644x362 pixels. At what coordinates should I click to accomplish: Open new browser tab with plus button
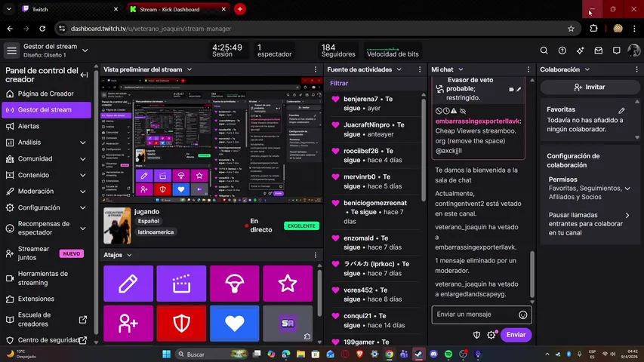point(240,9)
